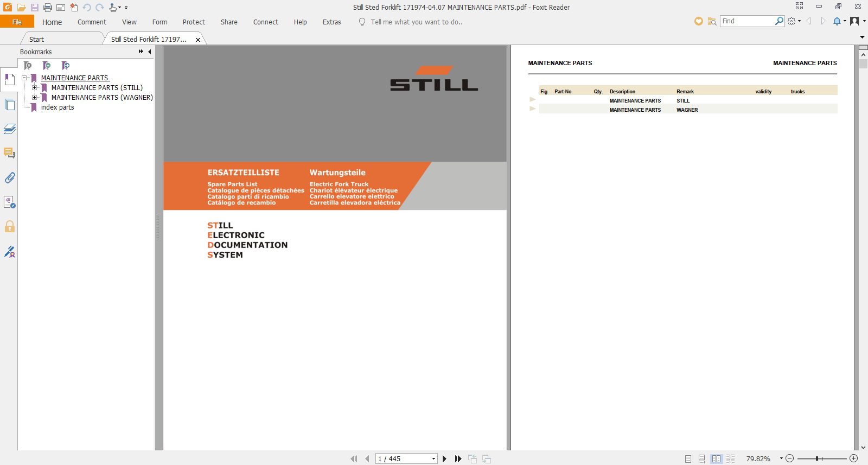Open the Attachments paperclip panel
The height and width of the screenshot is (465, 868).
point(9,177)
